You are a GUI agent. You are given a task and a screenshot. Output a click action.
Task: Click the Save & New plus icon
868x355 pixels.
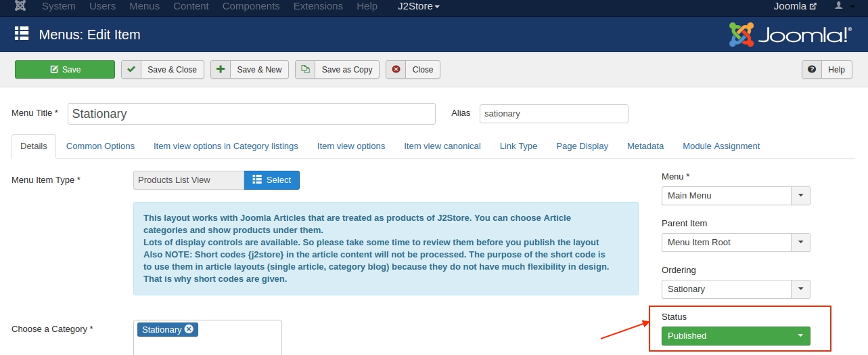coord(221,69)
